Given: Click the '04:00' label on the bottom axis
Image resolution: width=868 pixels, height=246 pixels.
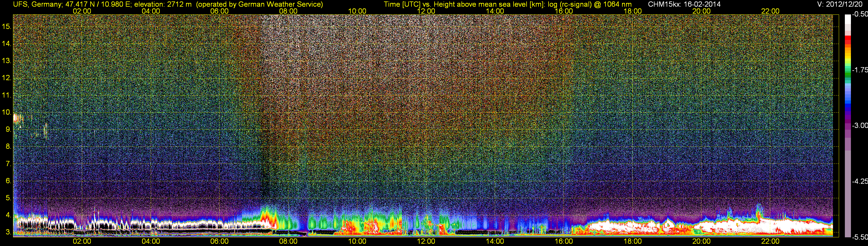Looking at the screenshot, I should (x=151, y=241).
